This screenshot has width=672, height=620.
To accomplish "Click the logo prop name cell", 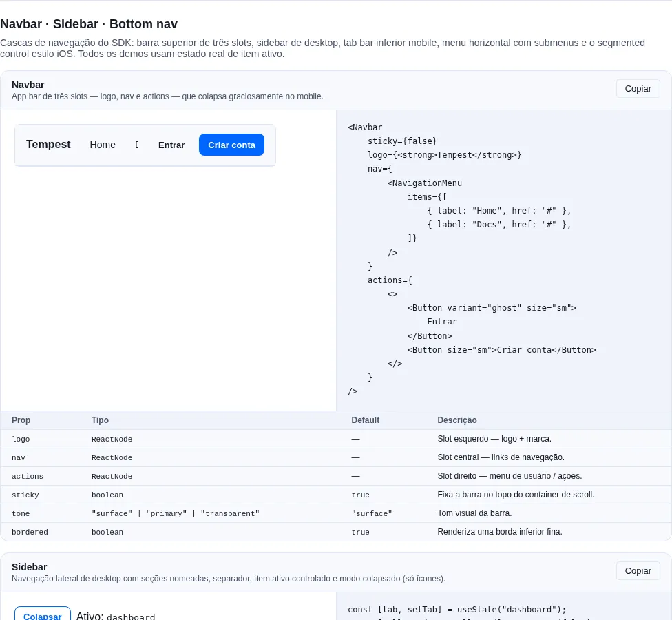I will point(21,439).
